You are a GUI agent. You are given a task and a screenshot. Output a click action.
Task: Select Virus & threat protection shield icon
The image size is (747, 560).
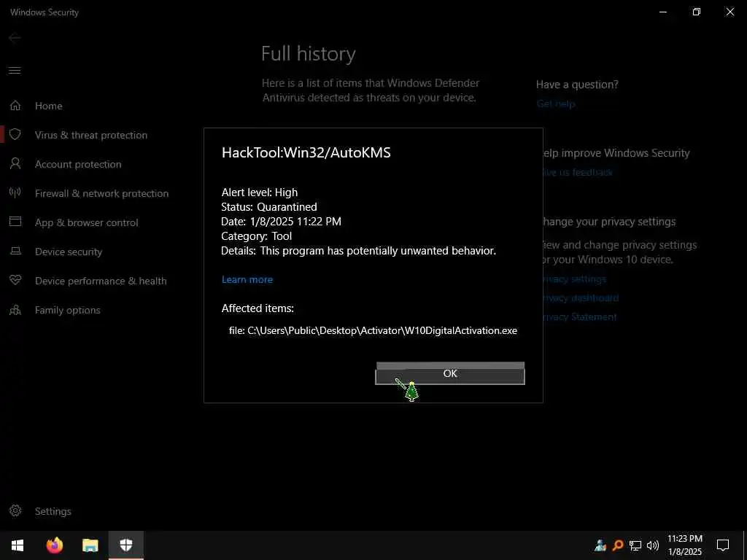pos(15,135)
